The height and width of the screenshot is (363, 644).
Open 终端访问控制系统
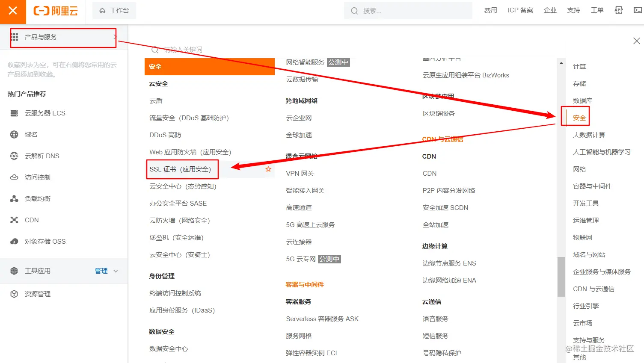[x=175, y=293]
